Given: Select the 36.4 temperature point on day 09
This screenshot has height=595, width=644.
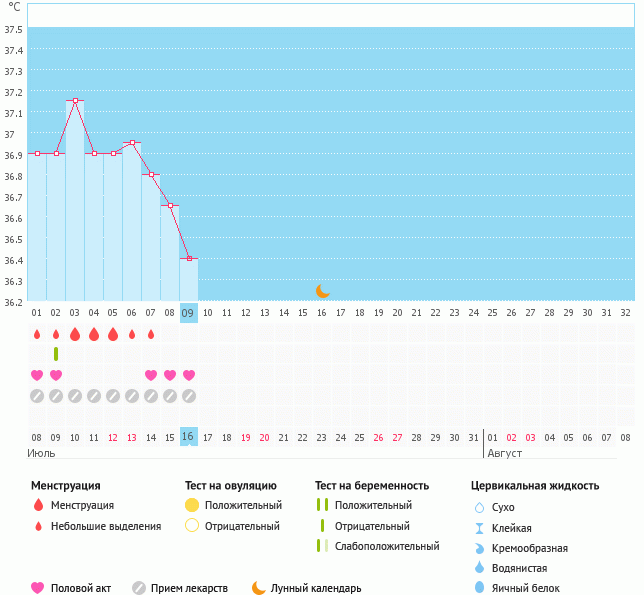Looking at the screenshot, I should click(x=188, y=258).
